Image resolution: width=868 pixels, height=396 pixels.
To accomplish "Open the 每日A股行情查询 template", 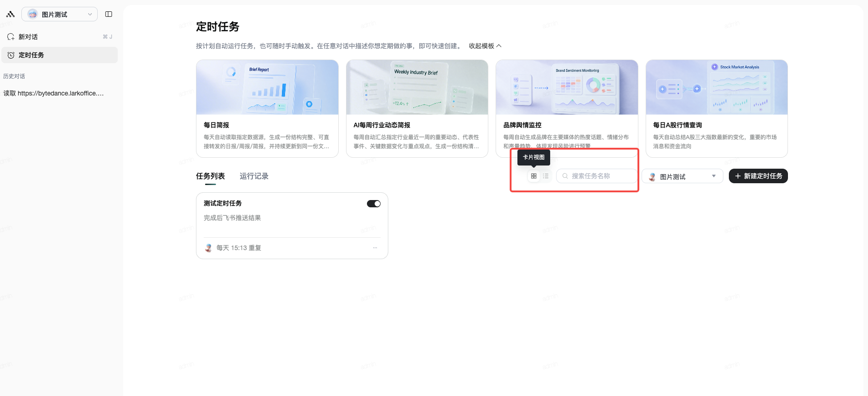I will [717, 109].
